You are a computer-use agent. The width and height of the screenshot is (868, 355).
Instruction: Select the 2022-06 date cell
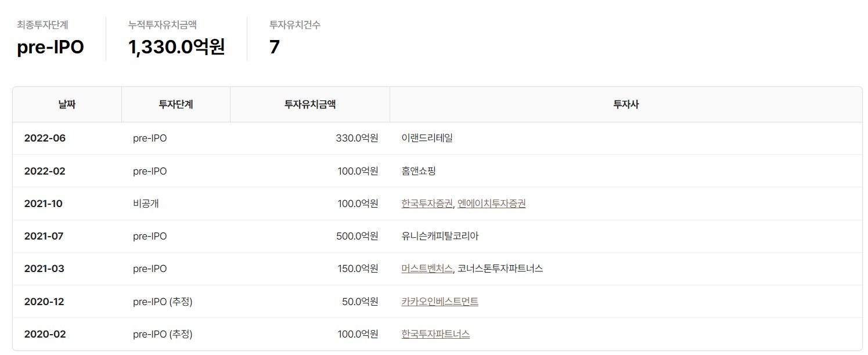[45, 138]
